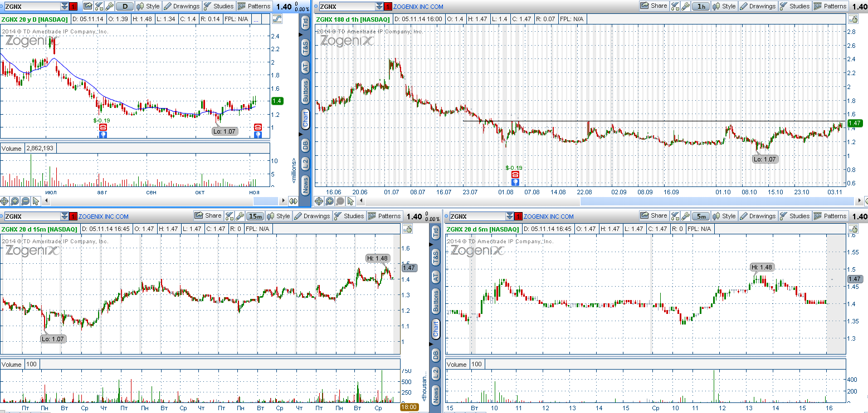Click the blue lightbulb event icon on the 1h chart
Viewport: 868px width, 413px height.
click(515, 181)
